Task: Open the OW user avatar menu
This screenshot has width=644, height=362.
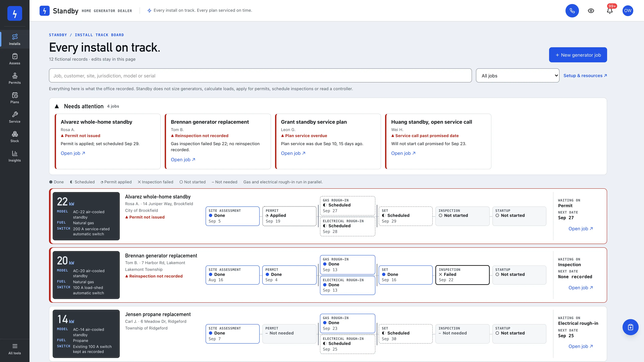Action: (x=628, y=11)
